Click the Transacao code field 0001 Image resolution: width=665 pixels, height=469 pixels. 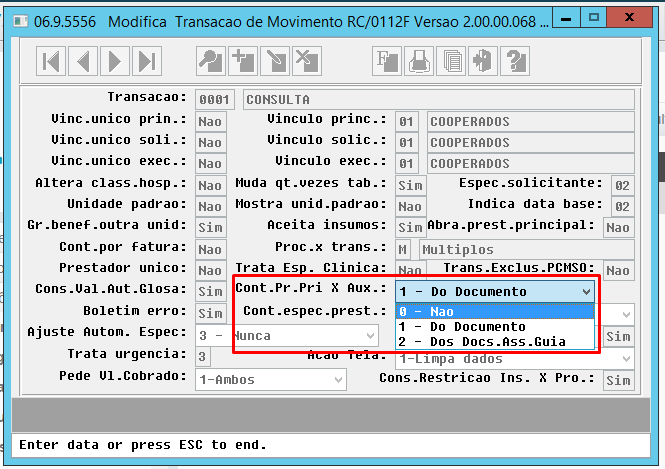tap(215, 100)
